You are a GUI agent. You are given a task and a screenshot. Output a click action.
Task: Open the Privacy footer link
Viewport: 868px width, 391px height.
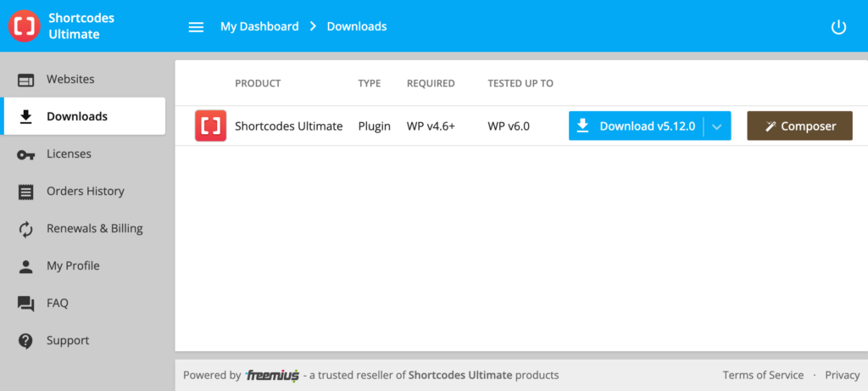(842, 375)
